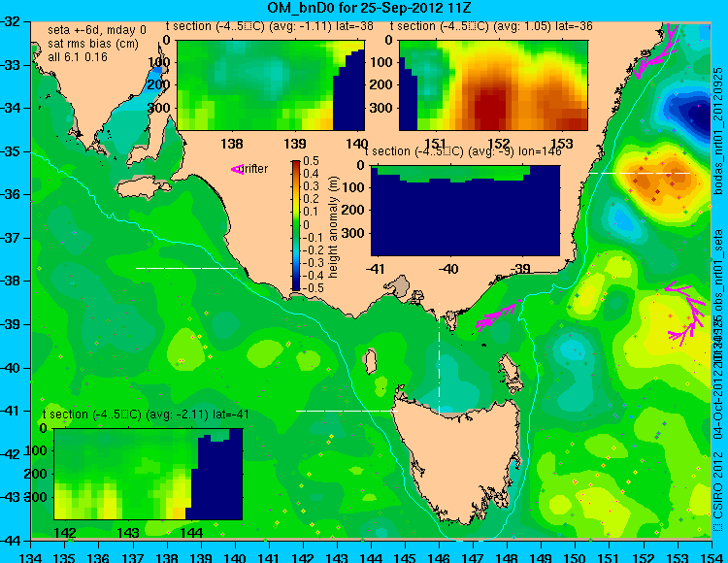Click the inset title with avg: 1.05
The image size is (728, 563).
tap(491, 26)
